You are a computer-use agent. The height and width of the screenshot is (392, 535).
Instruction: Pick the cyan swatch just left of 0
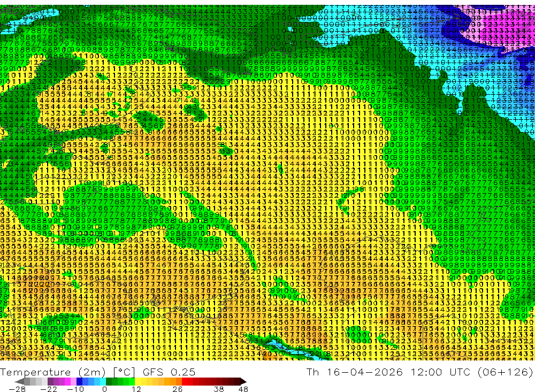(103, 381)
